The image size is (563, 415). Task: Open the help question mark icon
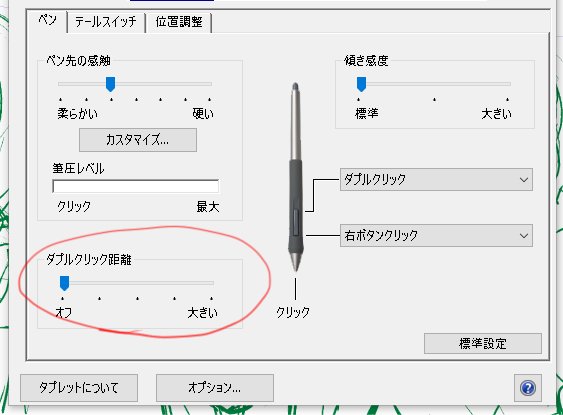(x=527, y=388)
